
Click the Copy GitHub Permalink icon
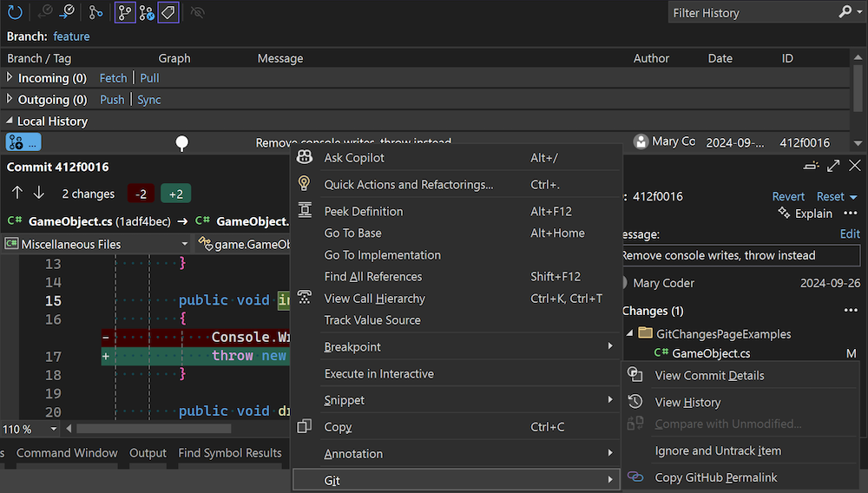(x=635, y=477)
